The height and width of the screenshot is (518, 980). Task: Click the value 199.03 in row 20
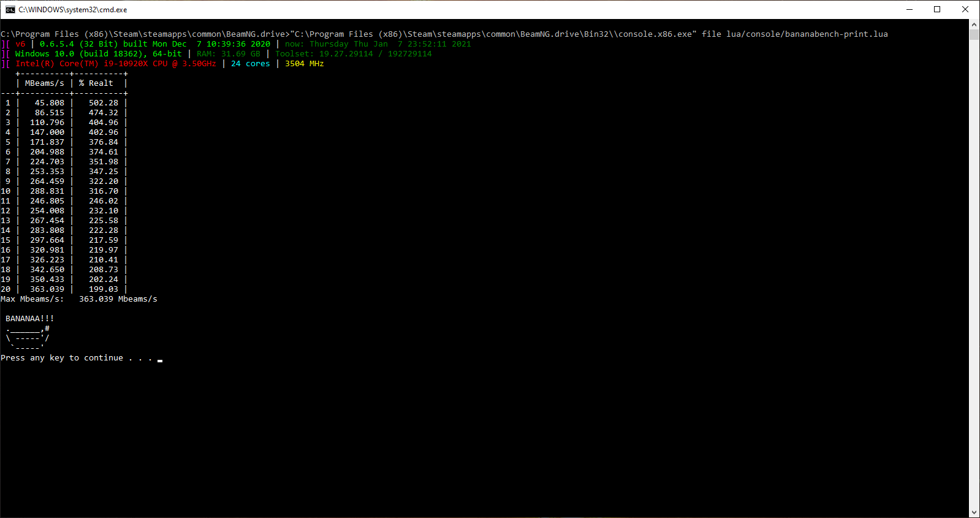(x=104, y=289)
